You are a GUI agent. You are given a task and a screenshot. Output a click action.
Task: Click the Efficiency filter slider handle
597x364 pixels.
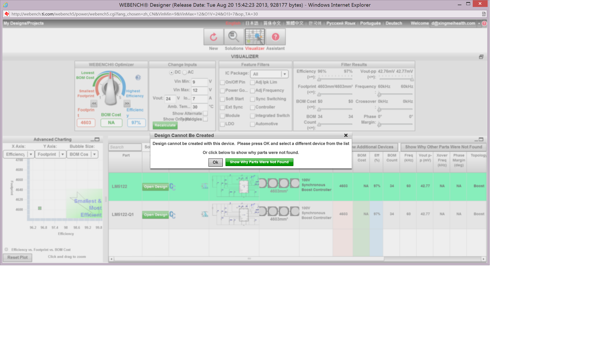pos(319,79)
